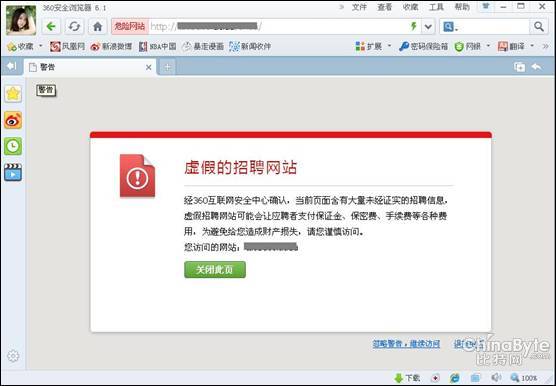This screenshot has width=556, height=386.
Task: Expand the 网银 dropdown arrow
Action: point(488,46)
